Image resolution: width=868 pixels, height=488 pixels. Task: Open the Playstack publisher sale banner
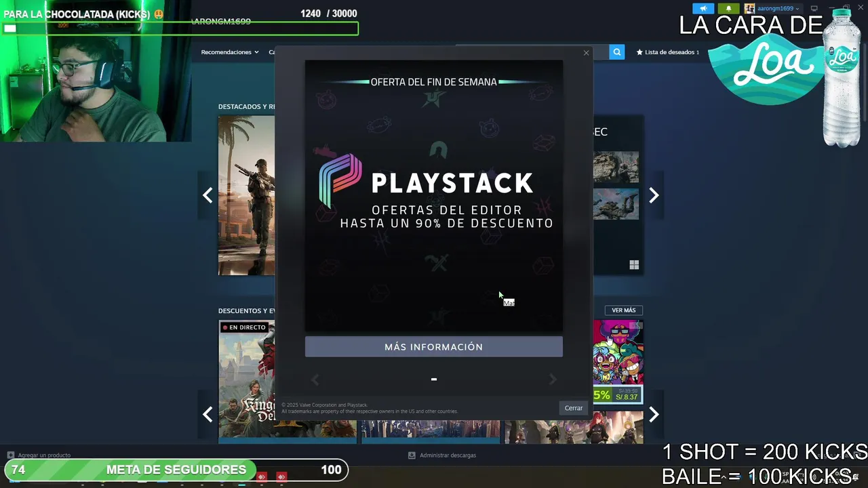pyautogui.click(x=433, y=196)
